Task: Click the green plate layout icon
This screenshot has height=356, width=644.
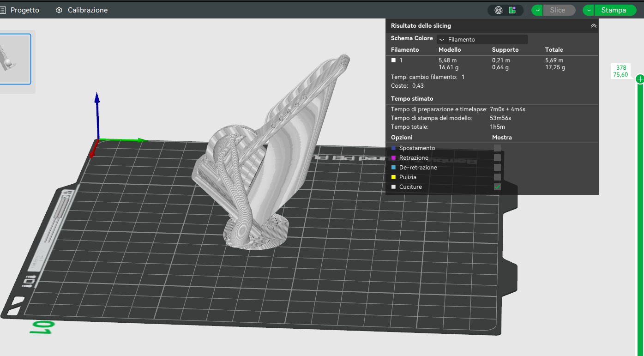Action: click(512, 10)
